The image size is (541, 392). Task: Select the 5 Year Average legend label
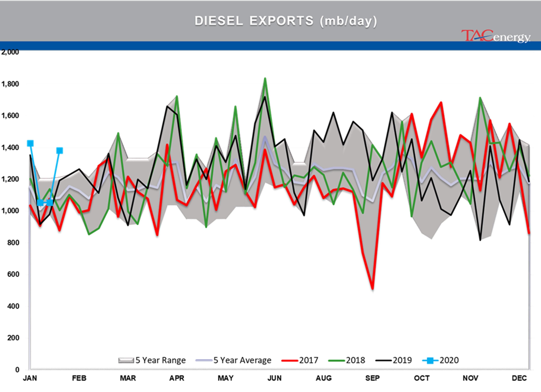(x=242, y=360)
